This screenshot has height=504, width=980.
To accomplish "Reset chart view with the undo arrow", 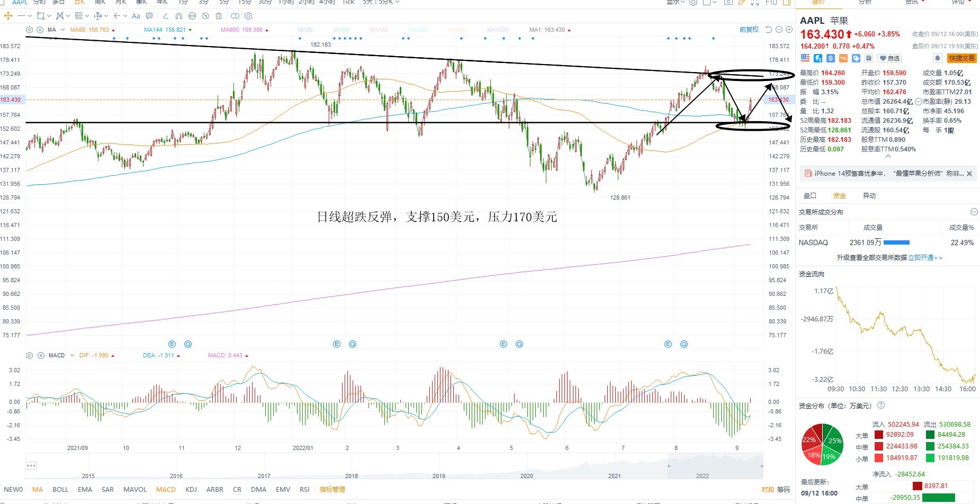I will [x=769, y=30].
